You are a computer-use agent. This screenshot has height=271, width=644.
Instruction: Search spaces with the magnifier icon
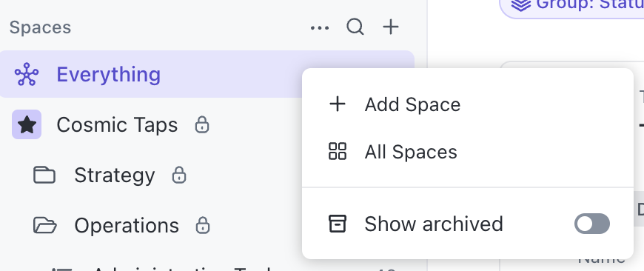pyautogui.click(x=355, y=27)
